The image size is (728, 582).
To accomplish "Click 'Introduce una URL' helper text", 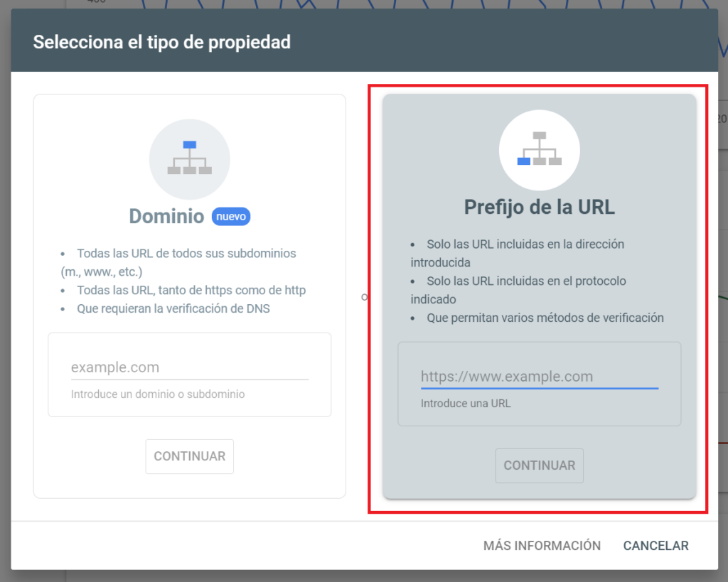I will 466,404.
